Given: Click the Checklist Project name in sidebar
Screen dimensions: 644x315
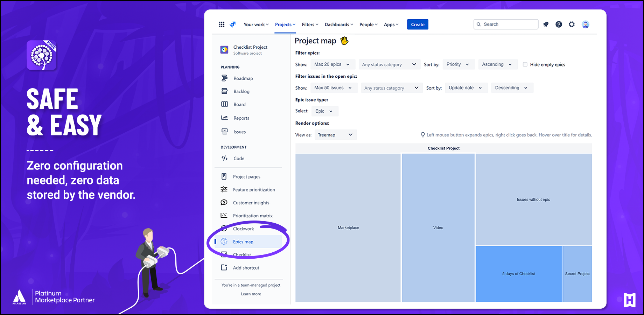Looking at the screenshot, I should tap(250, 47).
